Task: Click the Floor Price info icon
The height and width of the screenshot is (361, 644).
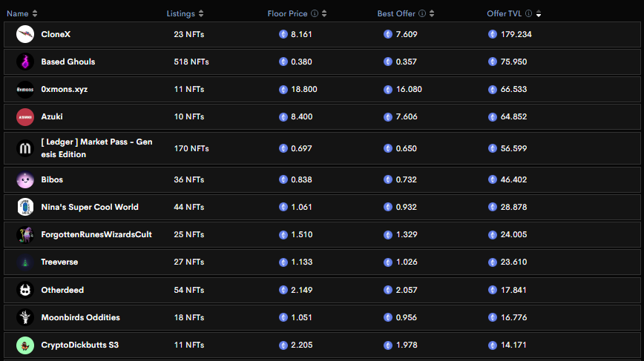Action: (315, 13)
